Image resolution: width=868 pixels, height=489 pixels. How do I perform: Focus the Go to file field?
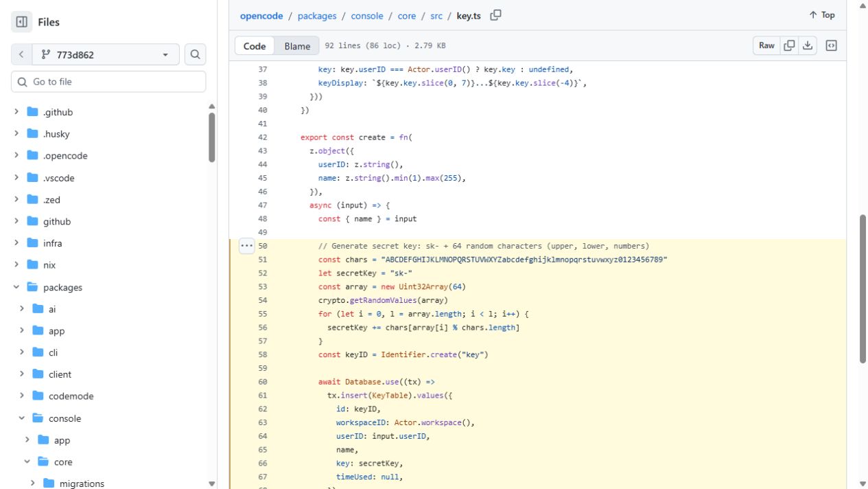point(108,82)
